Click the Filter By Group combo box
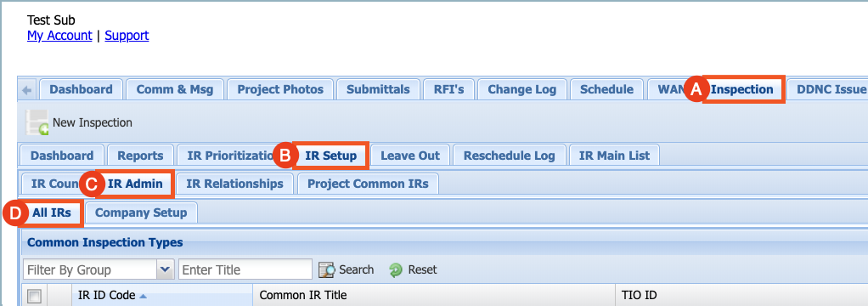 tap(99, 270)
